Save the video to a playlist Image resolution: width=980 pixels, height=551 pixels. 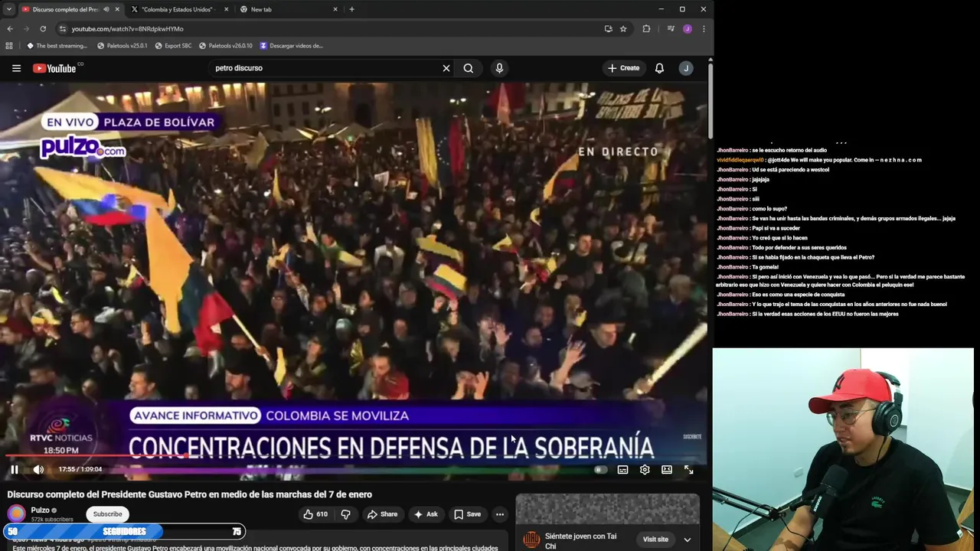(467, 514)
